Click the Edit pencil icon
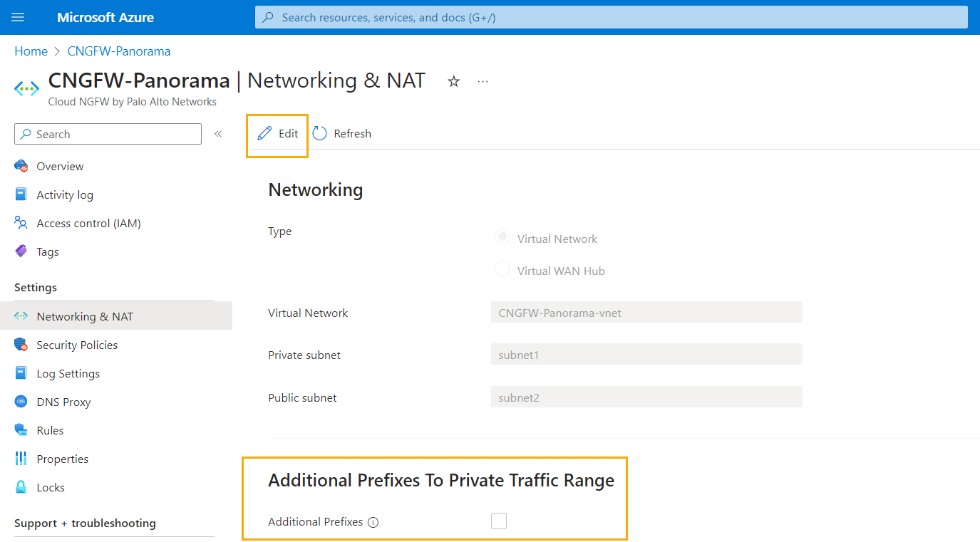The image size is (980, 542). tap(264, 134)
